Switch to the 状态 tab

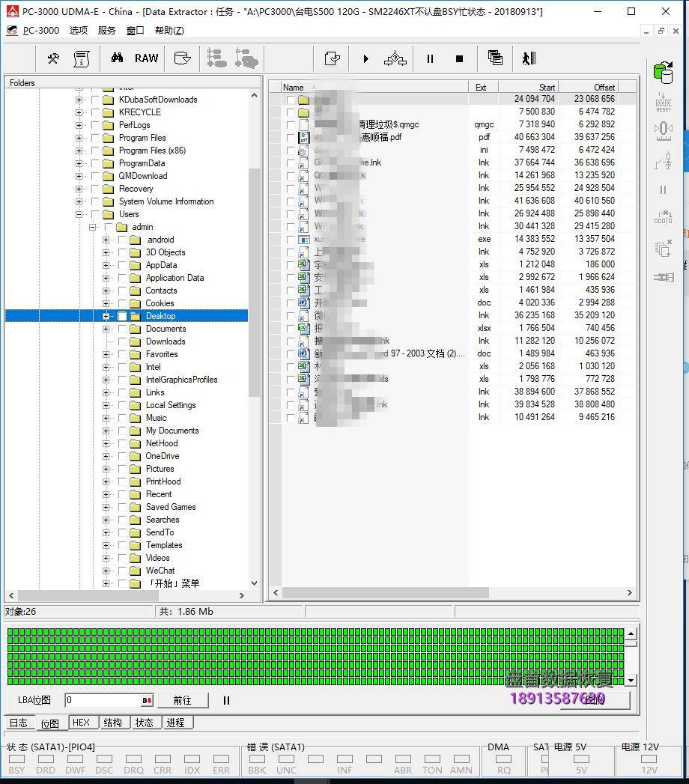pyautogui.click(x=145, y=723)
